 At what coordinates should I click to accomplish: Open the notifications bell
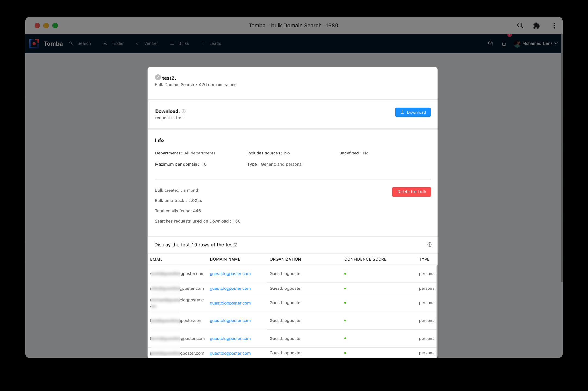click(504, 43)
